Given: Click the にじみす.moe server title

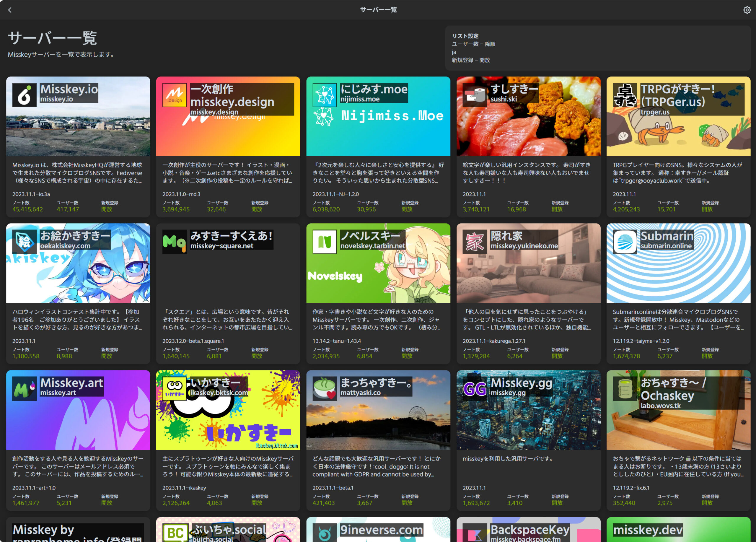Looking at the screenshot, I should coord(374,89).
